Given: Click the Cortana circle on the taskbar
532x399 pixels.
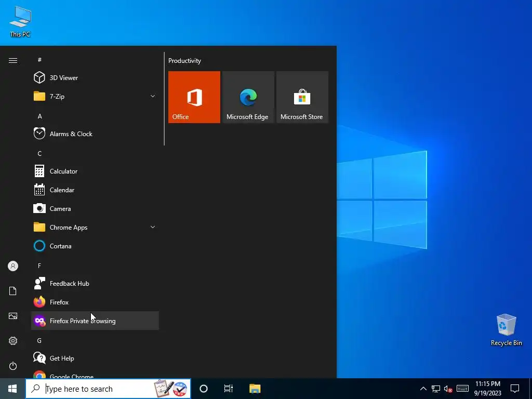Looking at the screenshot, I should pos(204,389).
